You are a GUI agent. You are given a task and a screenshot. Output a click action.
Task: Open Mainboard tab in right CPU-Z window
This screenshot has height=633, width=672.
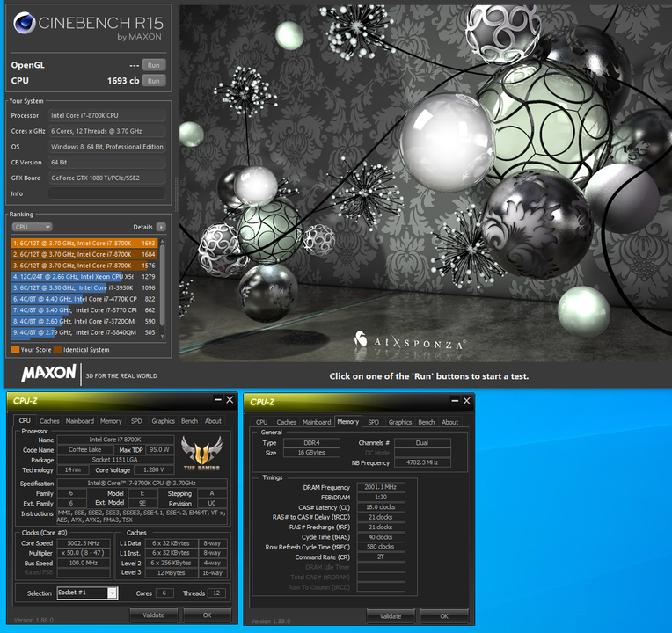(x=317, y=422)
